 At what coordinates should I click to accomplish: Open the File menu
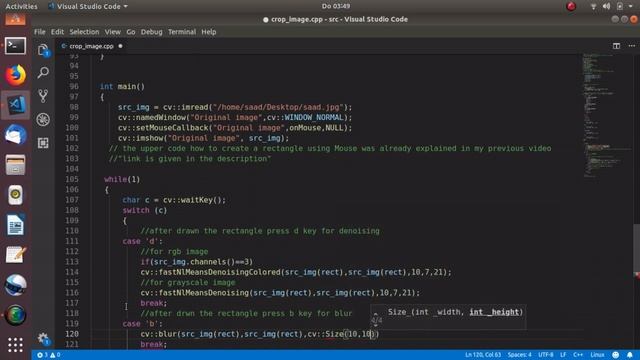pyautogui.click(x=40, y=32)
